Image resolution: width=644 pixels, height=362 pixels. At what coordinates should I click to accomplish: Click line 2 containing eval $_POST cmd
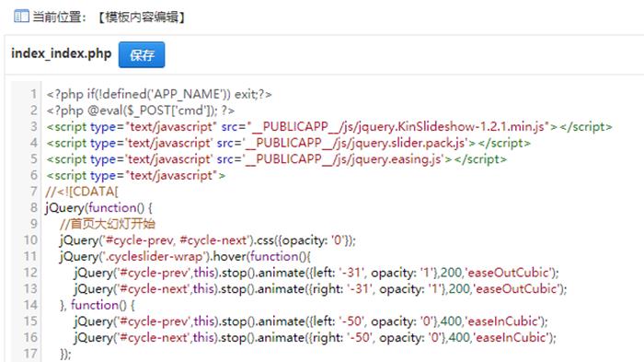click(141, 111)
